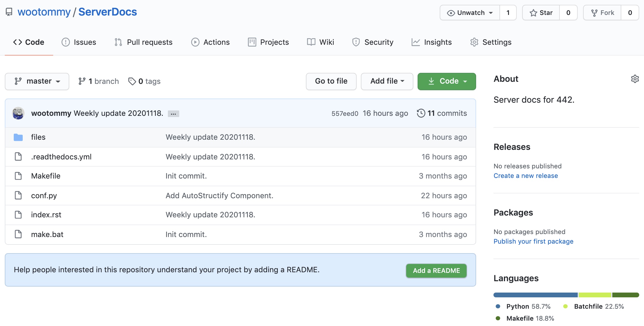Open the index.rst file

(x=46, y=215)
